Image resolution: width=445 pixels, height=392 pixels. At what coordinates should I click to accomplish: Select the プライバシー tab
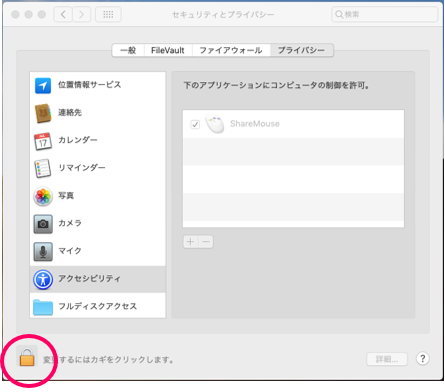pos(301,50)
